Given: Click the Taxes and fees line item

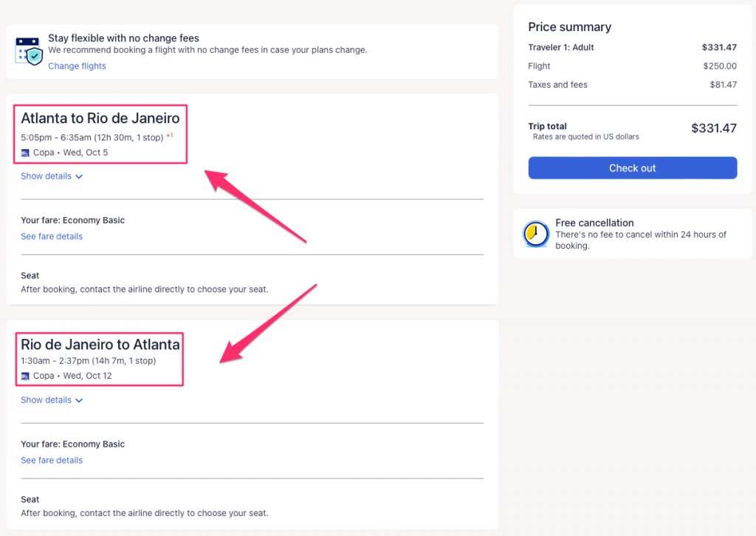Looking at the screenshot, I should [557, 85].
